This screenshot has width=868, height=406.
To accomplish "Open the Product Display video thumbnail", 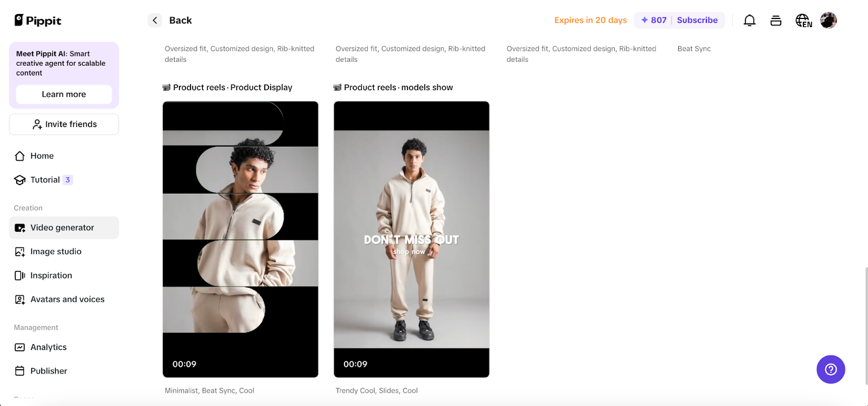I will point(240,239).
